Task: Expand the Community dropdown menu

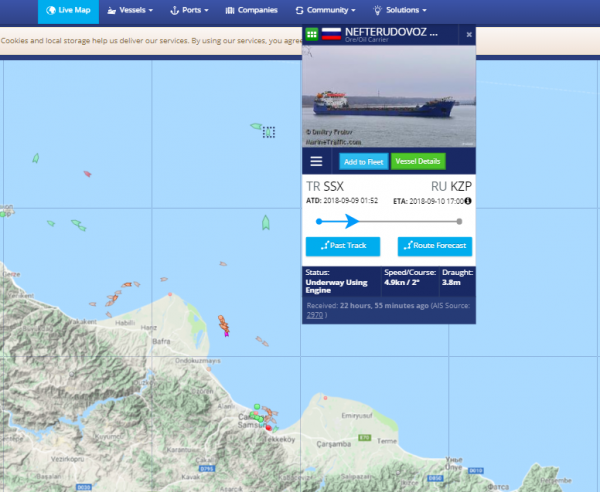Action: 328,11
